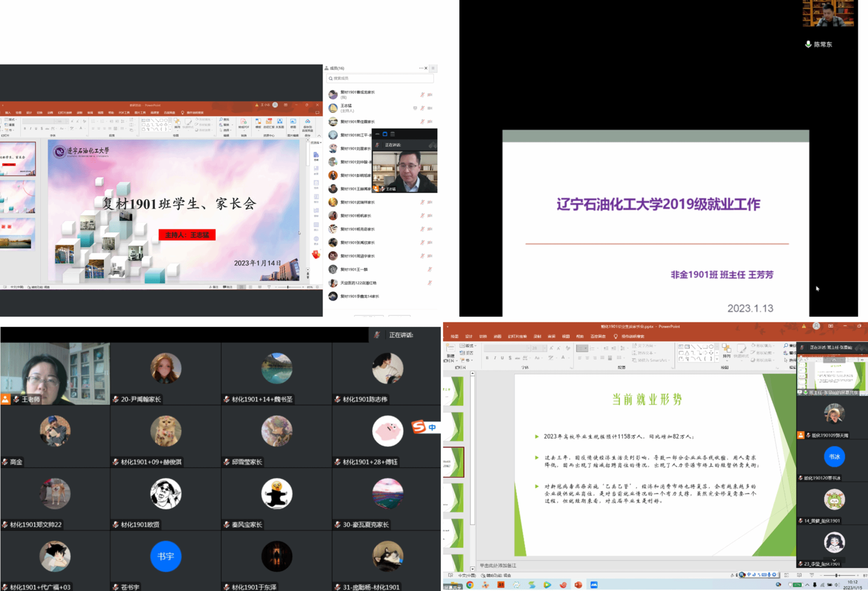Click the 搜索成员 search field
The height and width of the screenshot is (591, 868).
coord(380,78)
